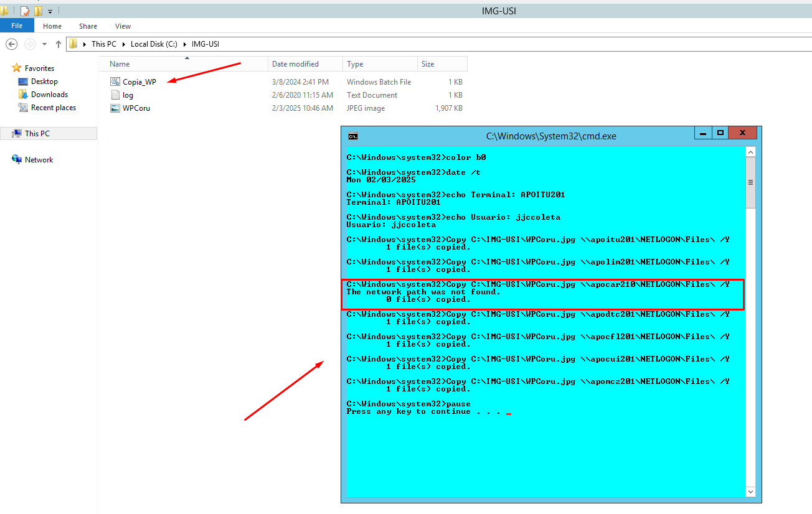Sort files by Date modified column

[295, 64]
